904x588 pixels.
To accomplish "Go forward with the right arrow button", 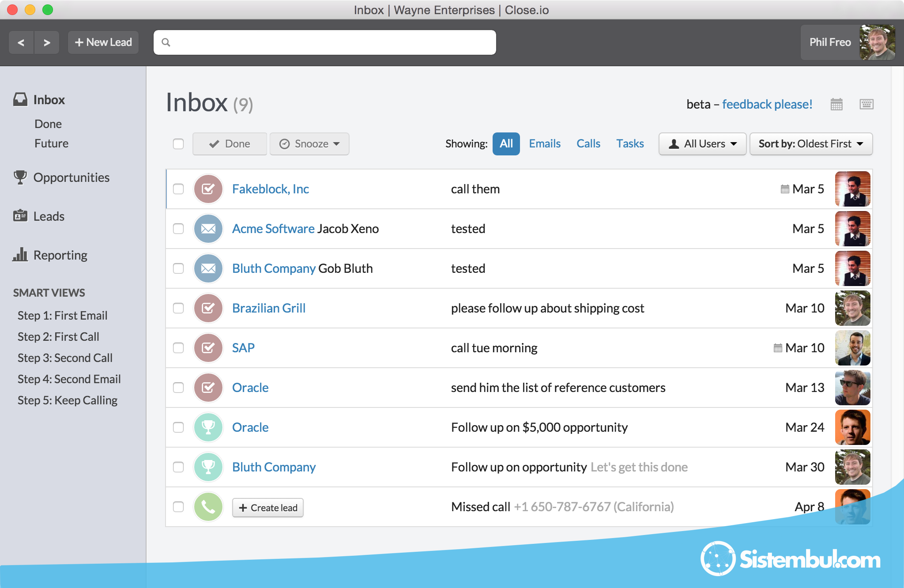I will click(x=47, y=42).
